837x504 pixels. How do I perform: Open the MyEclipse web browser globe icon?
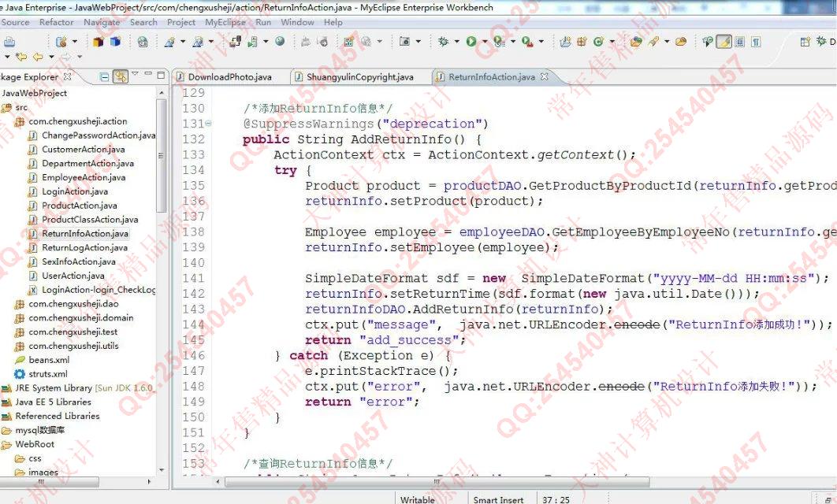tap(280, 41)
